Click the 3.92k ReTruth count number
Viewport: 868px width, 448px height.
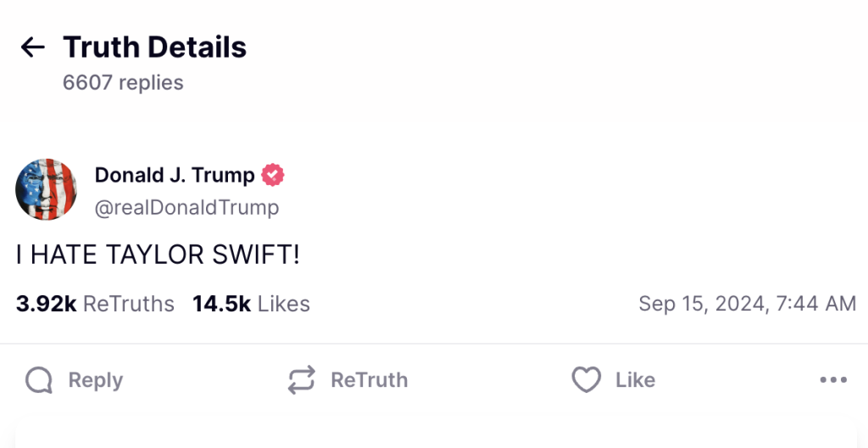click(x=47, y=304)
